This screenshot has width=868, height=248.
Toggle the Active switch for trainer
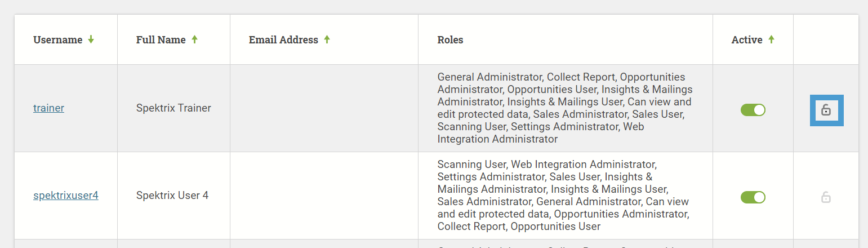tap(753, 110)
